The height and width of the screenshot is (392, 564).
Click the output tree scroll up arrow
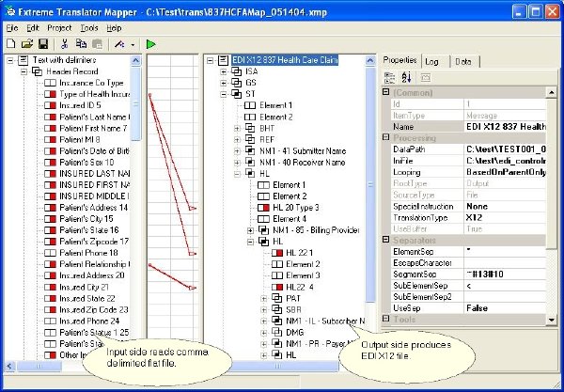coord(370,61)
